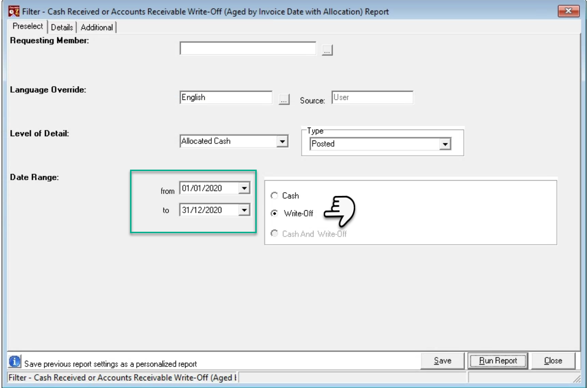Switch to the Additional tab

click(97, 27)
